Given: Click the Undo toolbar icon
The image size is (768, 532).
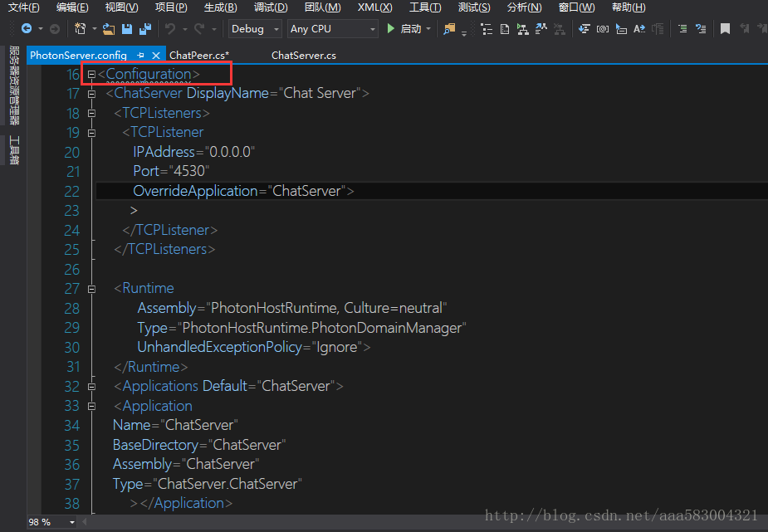Looking at the screenshot, I should [170, 29].
